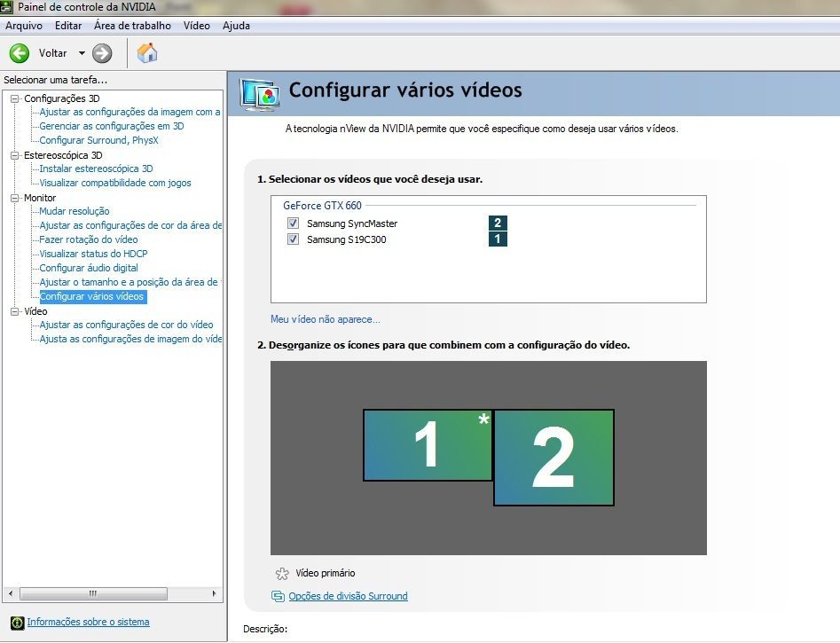The image size is (840, 643).
Task: Open Visualizar status do HDCP
Action: tap(93, 254)
